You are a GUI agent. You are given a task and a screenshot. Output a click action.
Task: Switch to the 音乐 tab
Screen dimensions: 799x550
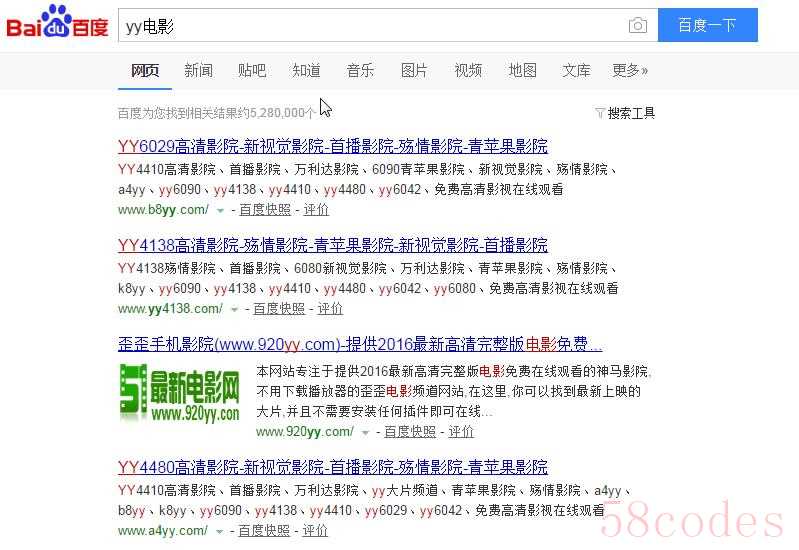tap(360, 70)
